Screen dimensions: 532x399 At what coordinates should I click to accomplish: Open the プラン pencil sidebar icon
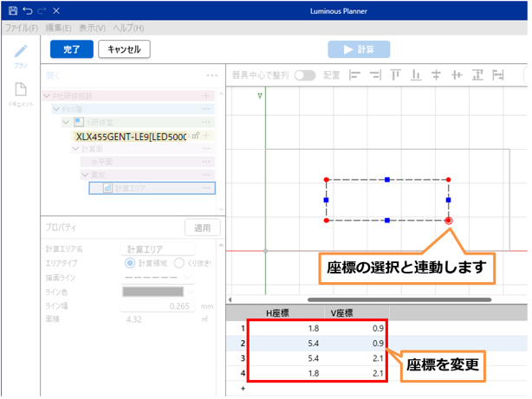[x=21, y=54]
